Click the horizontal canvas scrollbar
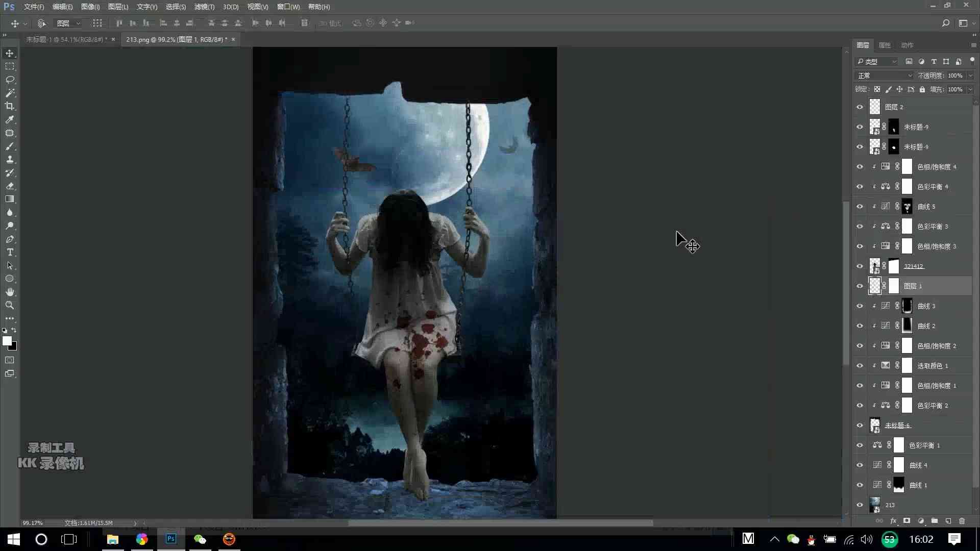 tap(500, 523)
